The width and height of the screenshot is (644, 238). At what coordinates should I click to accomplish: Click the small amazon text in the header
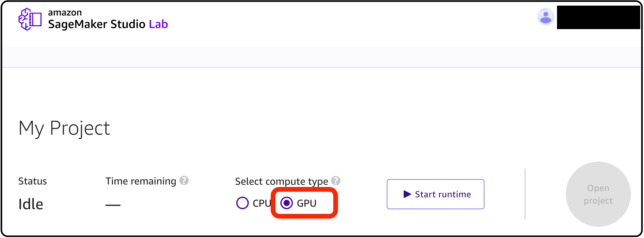[65, 13]
